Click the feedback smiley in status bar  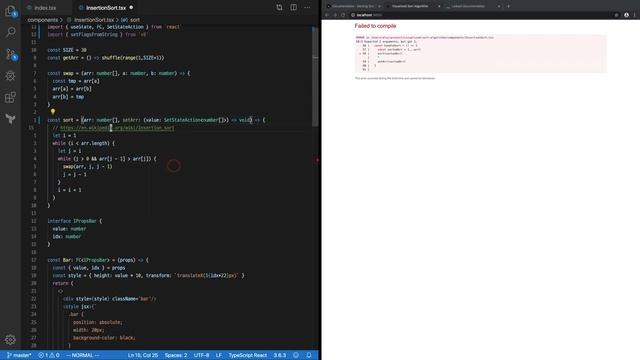click(296, 355)
